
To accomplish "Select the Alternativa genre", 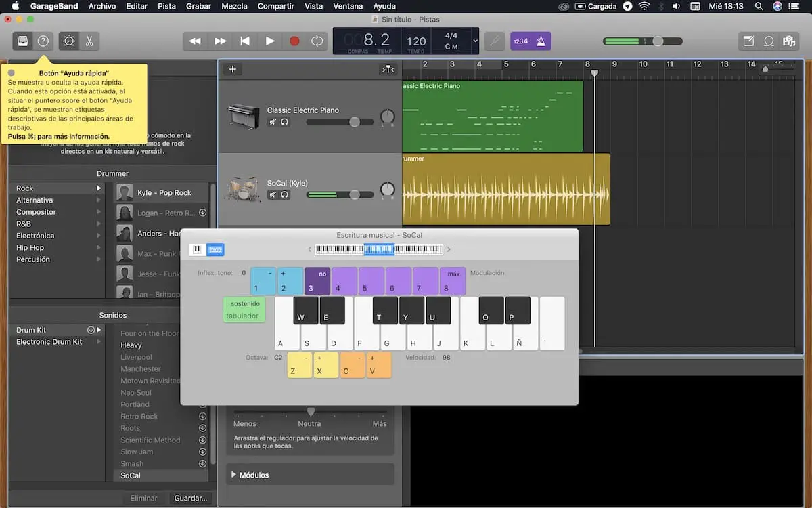I will point(35,200).
